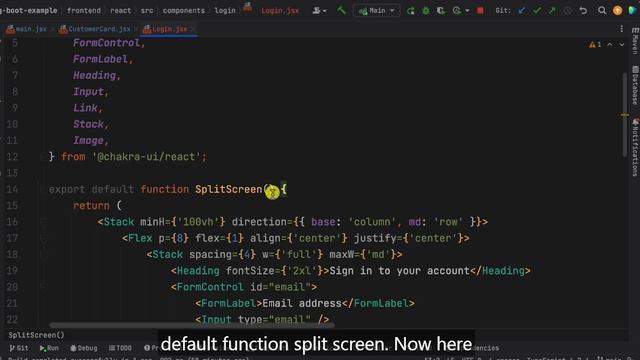This screenshot has width=640, height=360.
Task: Click FormLabel in the import list
Action: (x=100, y=59)
